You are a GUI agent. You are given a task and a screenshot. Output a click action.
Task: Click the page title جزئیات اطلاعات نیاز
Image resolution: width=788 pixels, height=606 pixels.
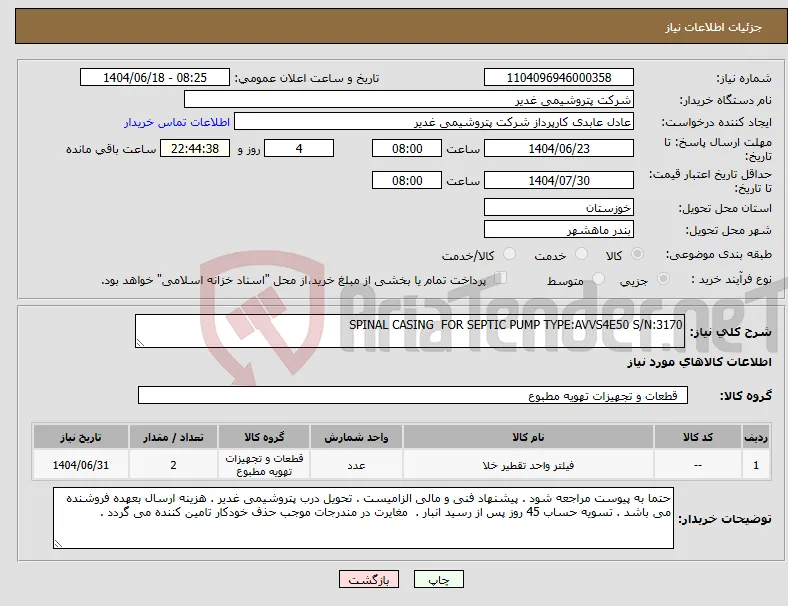point(714,27)
